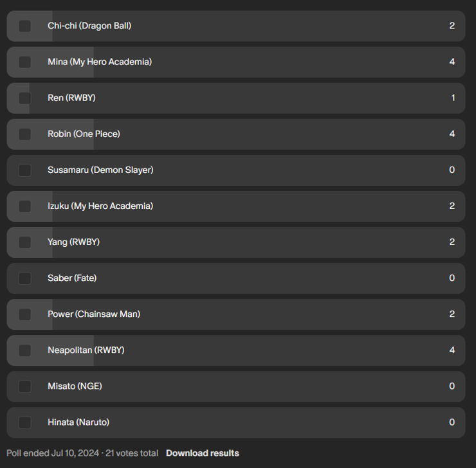Click the Hinata (Naruto) option label
476x468 pixels.
point(78,422)
